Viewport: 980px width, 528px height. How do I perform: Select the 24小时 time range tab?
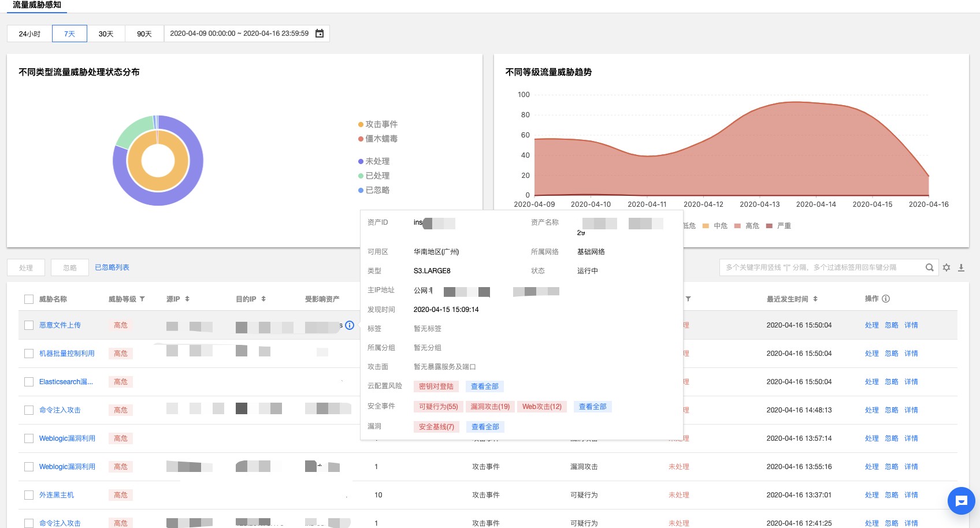pos(29,34)
